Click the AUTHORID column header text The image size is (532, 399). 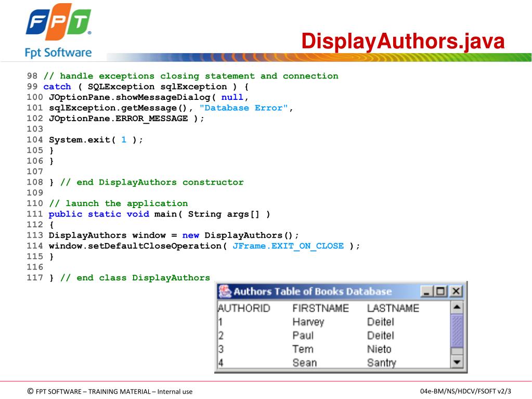pos(244,308)
